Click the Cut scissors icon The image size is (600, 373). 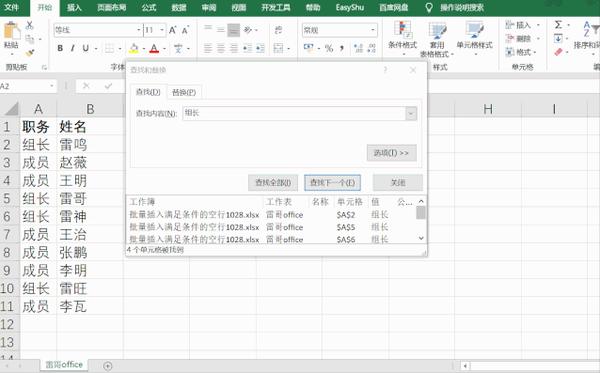tap(29, 26)
